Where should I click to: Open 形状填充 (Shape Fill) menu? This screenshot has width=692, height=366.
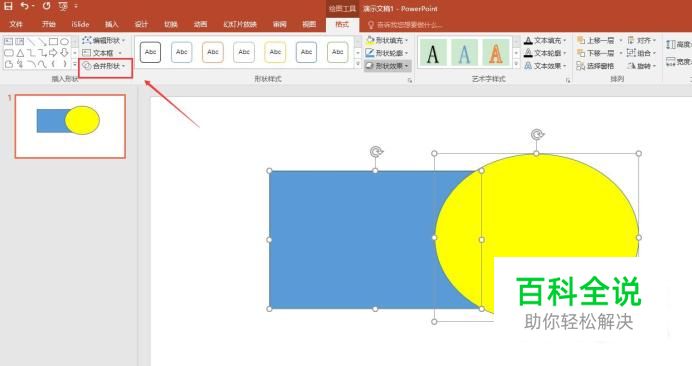point(387,40)
